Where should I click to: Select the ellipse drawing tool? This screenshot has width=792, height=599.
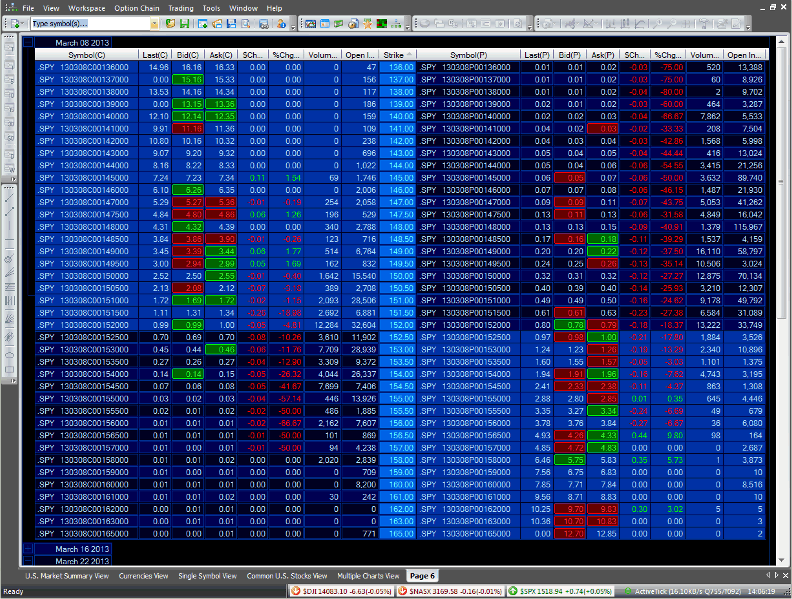9,355
